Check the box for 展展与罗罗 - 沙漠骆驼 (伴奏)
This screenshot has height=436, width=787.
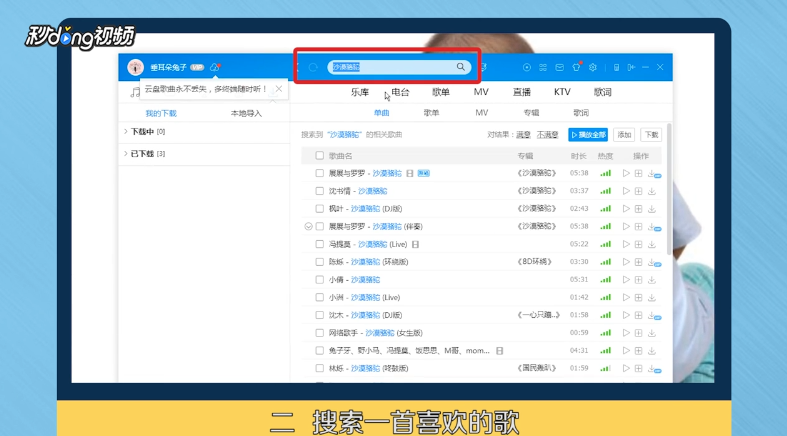319,226
